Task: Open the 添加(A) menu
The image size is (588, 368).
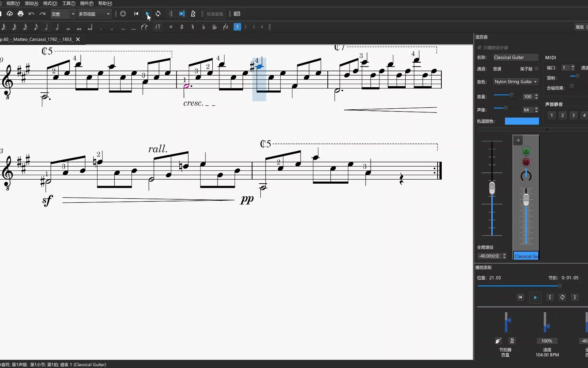Action: pyautogui.click(x=31, y=3)
